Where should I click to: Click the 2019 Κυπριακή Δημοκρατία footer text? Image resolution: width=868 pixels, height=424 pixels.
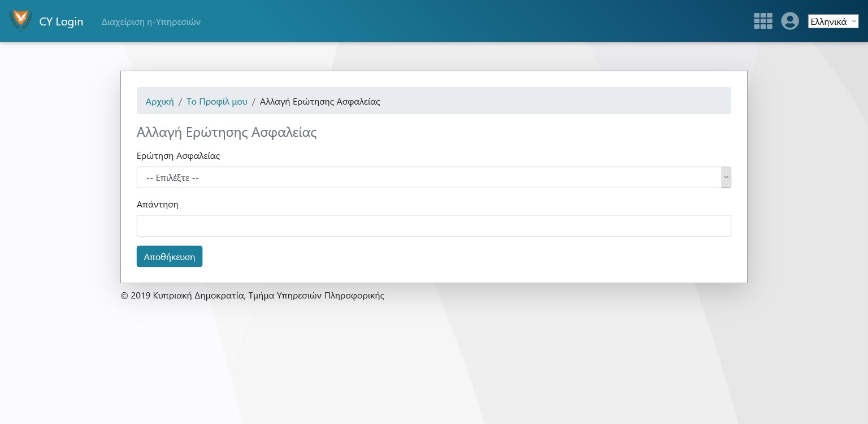pyautogui.click(x=252, y=296)
